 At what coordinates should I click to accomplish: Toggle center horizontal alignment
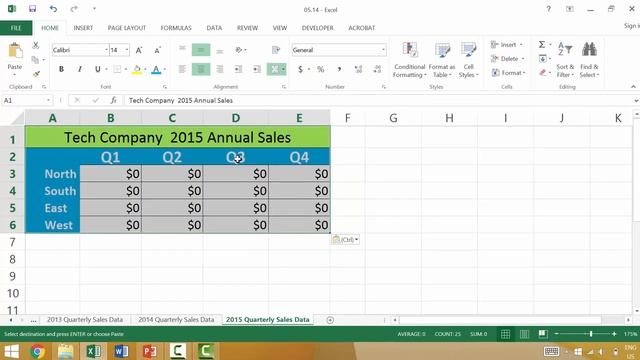(x=201, y=69)
